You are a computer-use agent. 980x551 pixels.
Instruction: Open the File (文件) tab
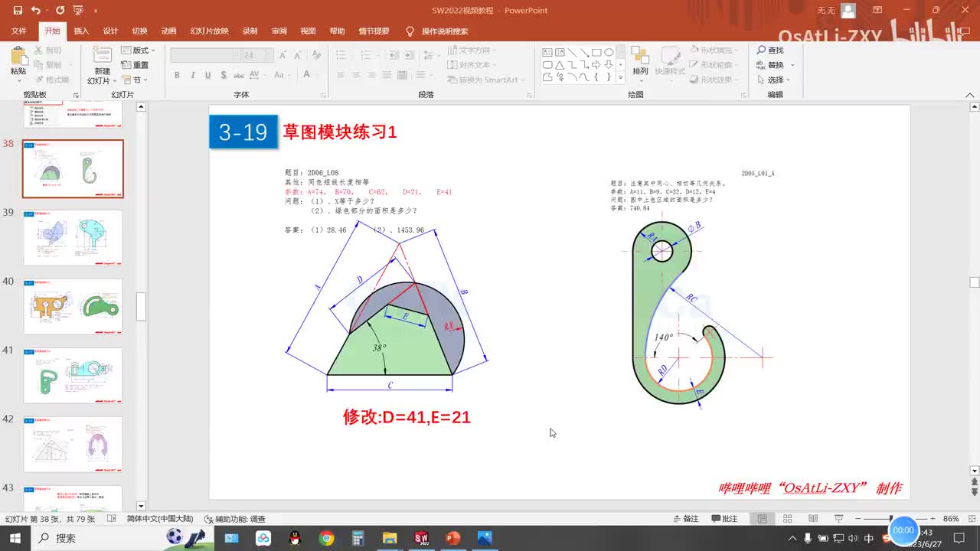pyautogui.click(x=19, y=31)
